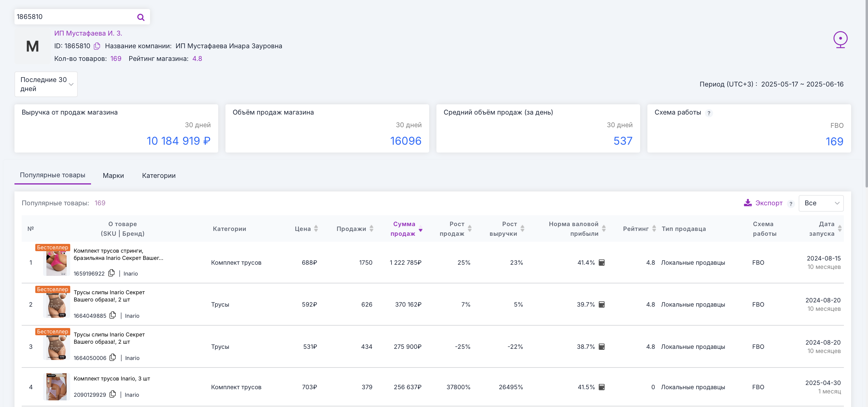Click sales sum cell 1 222 785₽

(x=405, y=263)
